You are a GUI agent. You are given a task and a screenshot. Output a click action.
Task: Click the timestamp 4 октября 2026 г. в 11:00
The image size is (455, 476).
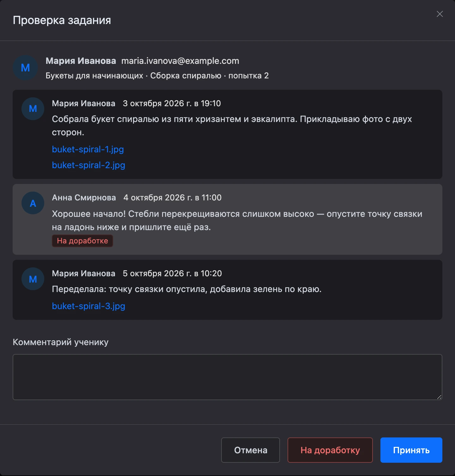173,198
